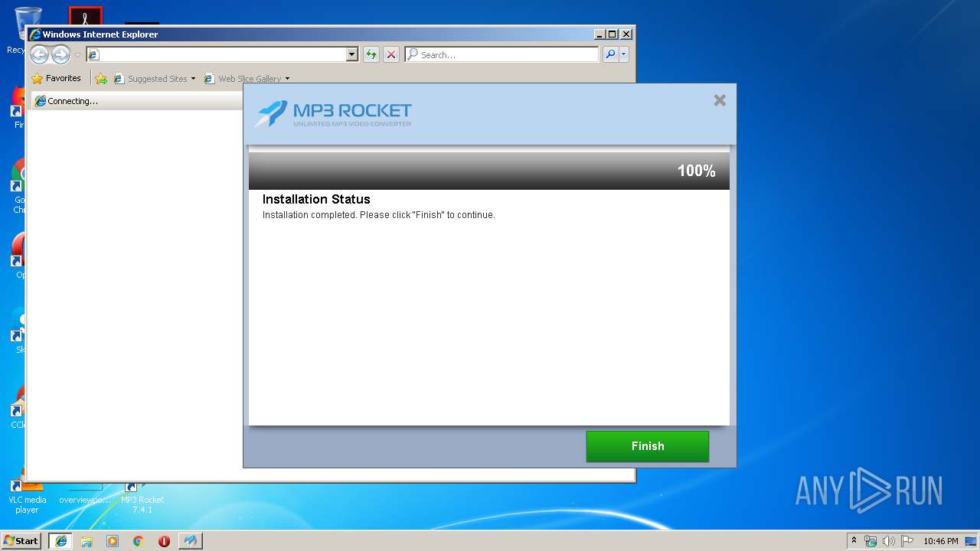Click the Internet Explorer forward arrow

coord(60,54)
